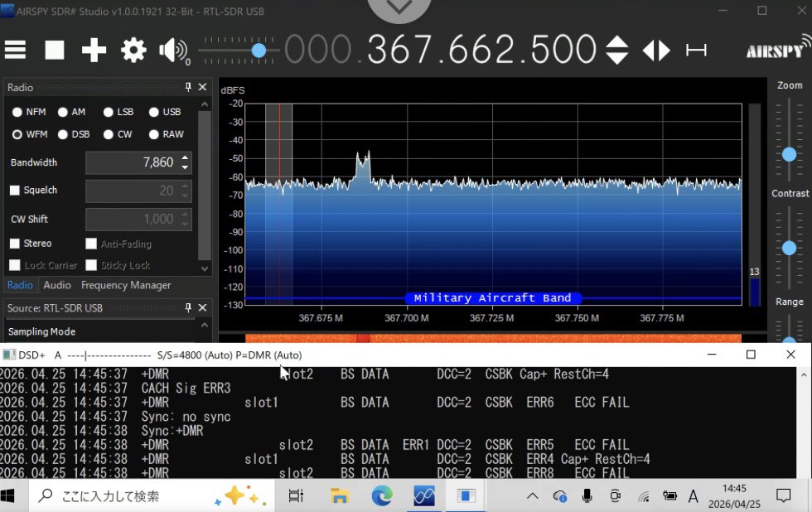Select AM demodulation mode
812x512 pixels.
(63, 112)
